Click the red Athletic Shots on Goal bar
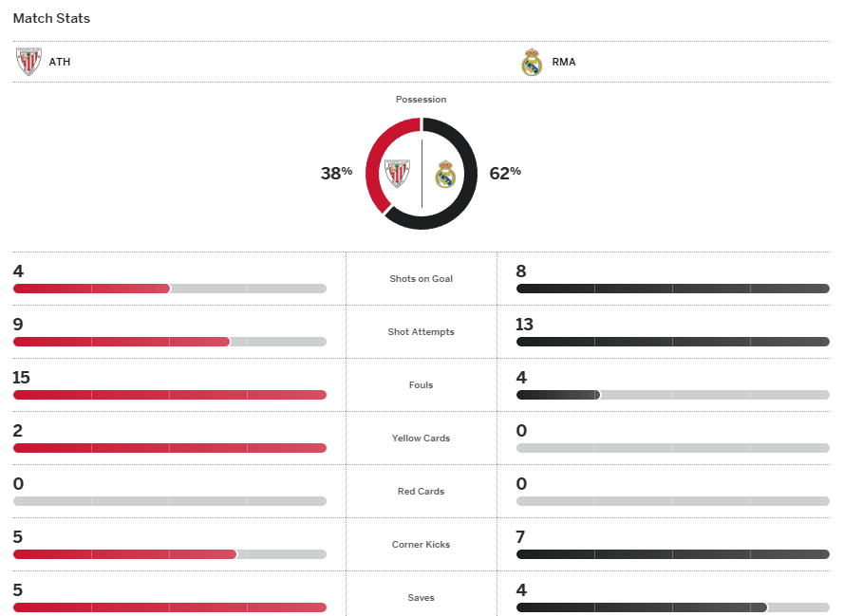The height and width of the screenshot is (616, 844). click(x=91, y=289)
